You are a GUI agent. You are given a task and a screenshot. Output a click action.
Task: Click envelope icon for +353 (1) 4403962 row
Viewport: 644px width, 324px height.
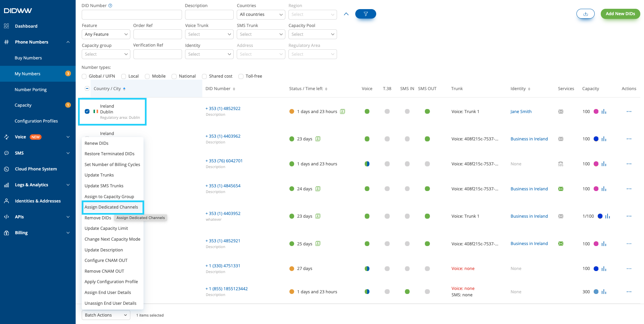561,139
